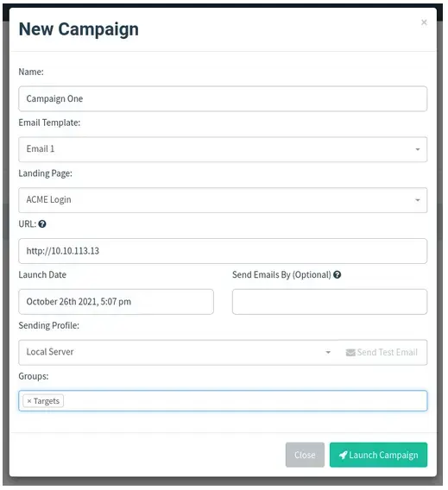Click the rocket icon on Launch Campaign

[343, 455]
